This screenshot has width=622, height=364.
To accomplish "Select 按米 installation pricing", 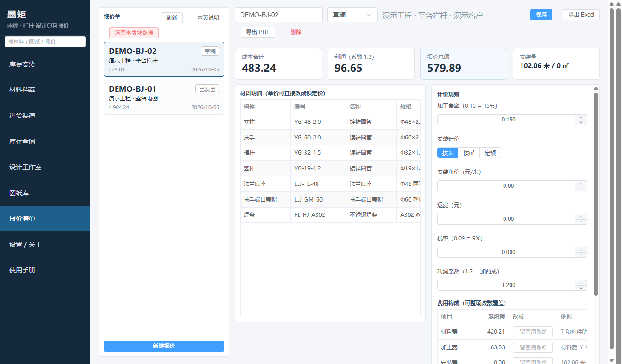I will click(x=447, y=153).
